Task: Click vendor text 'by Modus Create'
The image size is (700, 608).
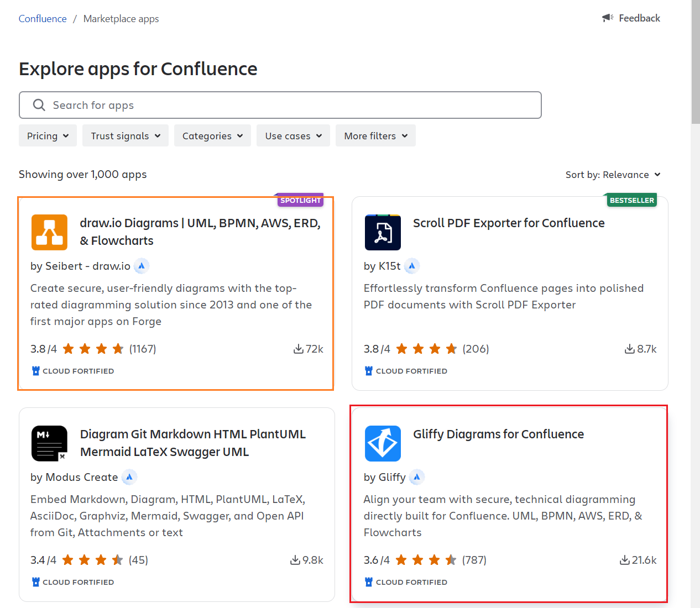Action: tap(74, 477)
